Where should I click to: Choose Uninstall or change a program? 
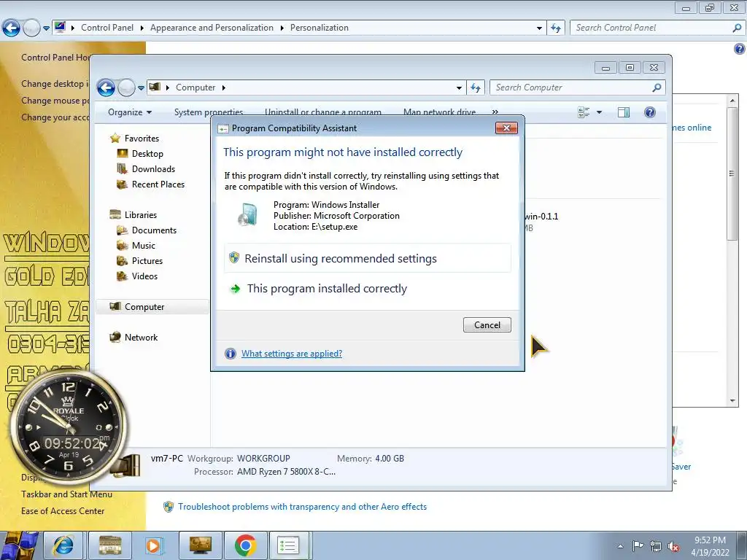pos(323,112)
